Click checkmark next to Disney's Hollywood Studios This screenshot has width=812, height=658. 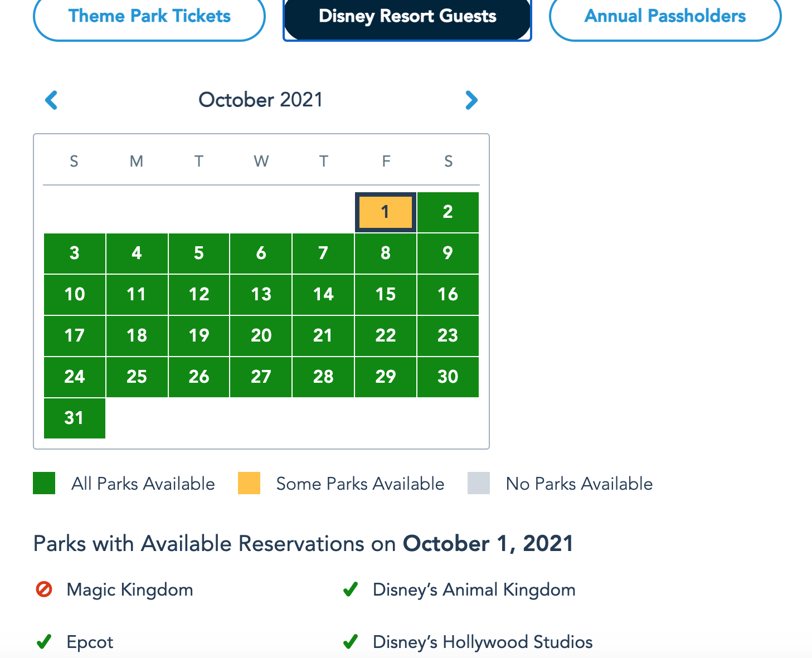(x=351, y=642)
